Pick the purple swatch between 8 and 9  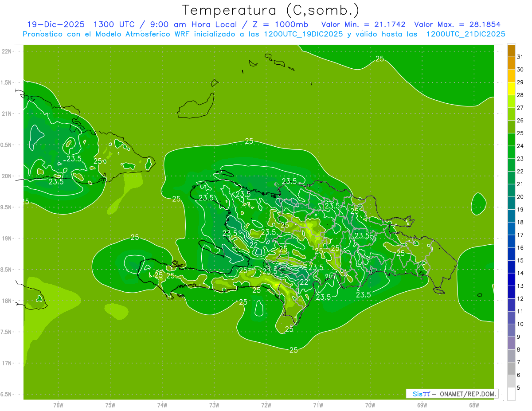tap(511, 343)
